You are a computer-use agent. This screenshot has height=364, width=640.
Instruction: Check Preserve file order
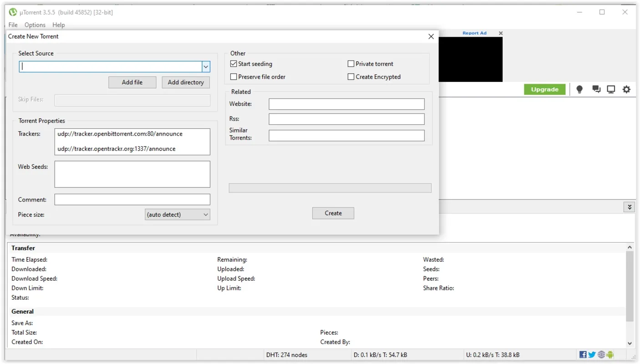pyautogui.click(x=234, y=77)
